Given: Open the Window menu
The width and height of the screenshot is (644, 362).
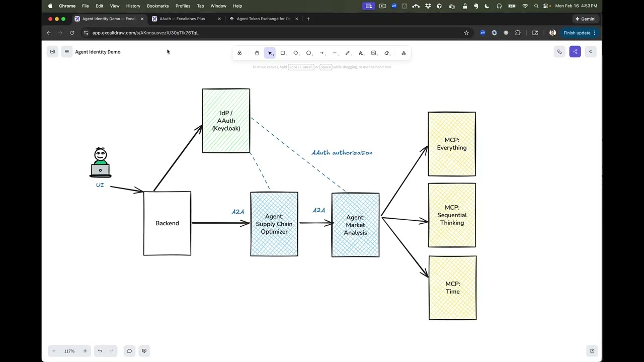Looking at the screenshot, I should (218, 6).
